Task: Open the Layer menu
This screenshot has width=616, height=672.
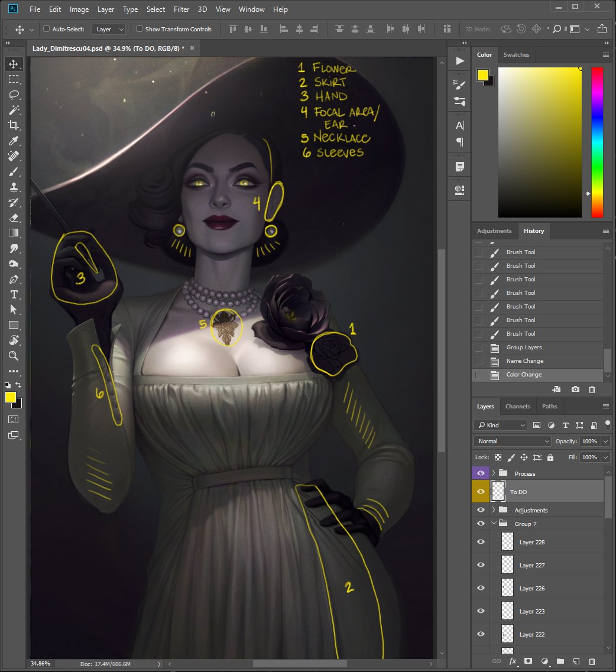Action: 105,9
